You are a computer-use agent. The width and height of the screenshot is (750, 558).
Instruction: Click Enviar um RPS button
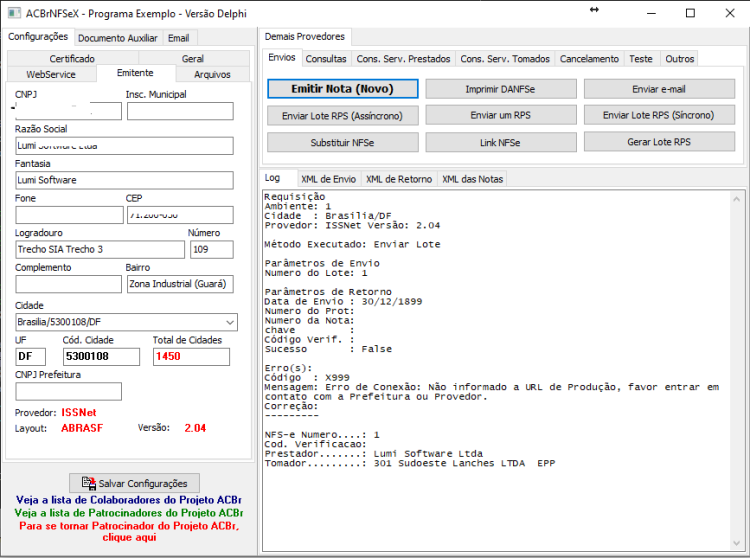point(501,115)
